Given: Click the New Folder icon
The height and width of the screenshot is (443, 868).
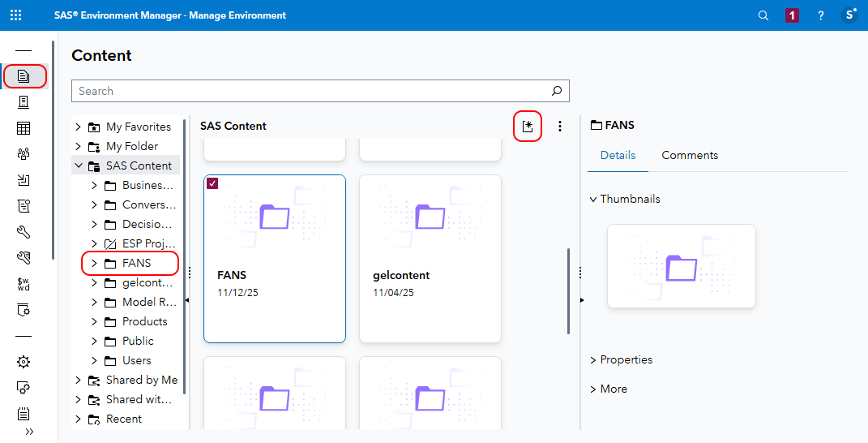Looking at the screenshot, I should coord(528,126).
